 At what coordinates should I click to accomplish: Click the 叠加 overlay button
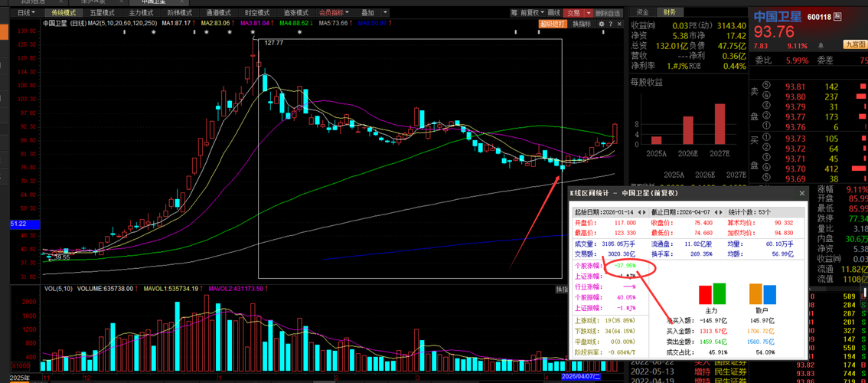pos(367,12)
